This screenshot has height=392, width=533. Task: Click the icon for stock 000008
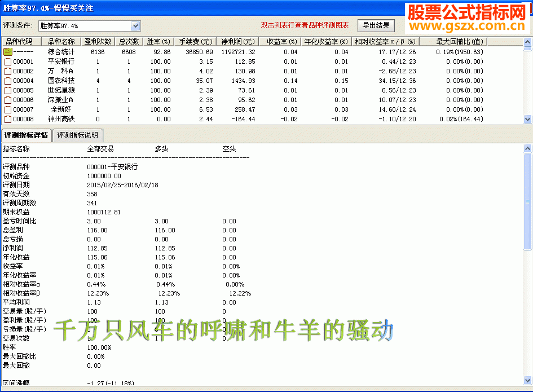tap(8, 119)
